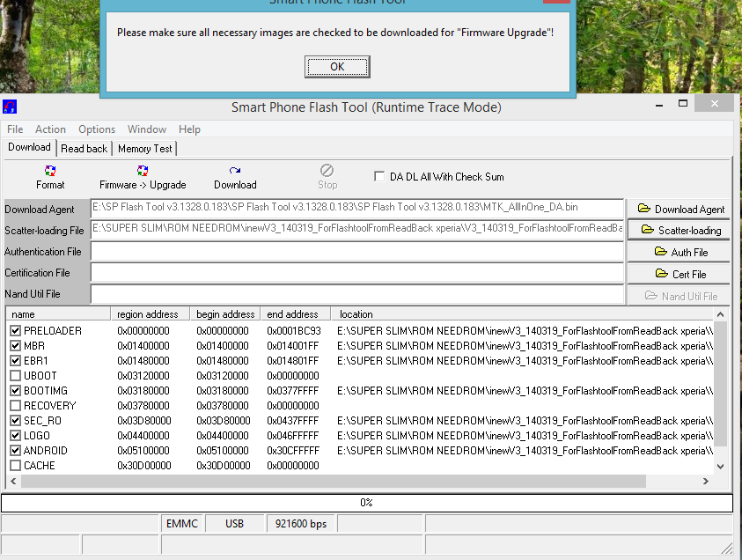
Task: Click the region address column header
Action: click(x=150, y=314)
